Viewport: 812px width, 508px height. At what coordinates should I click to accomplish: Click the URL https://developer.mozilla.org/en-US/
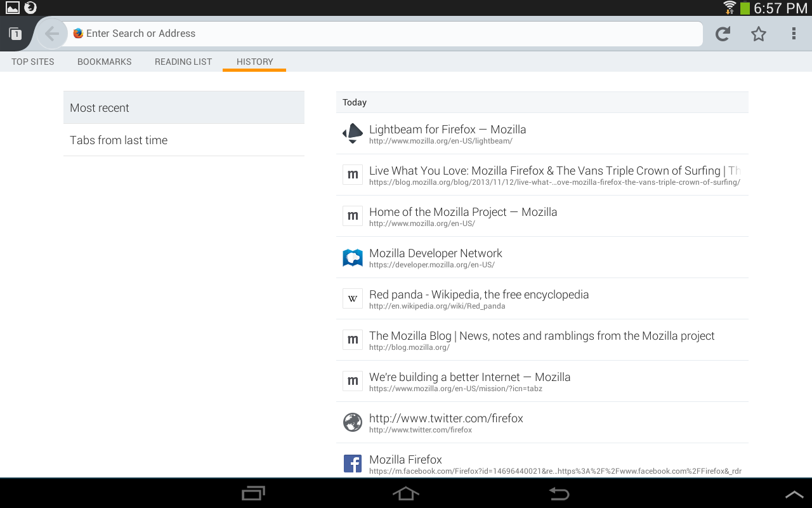(432, 265)
